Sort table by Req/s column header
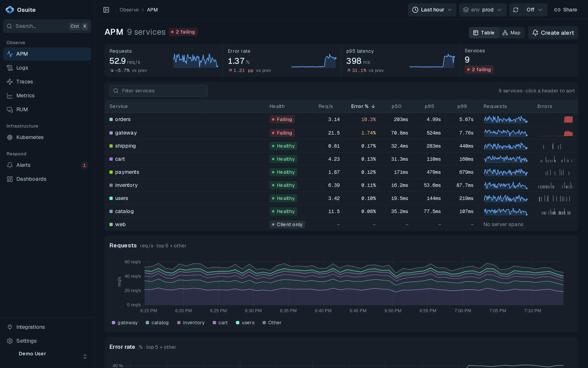The image size is (588, 368). coord(326,106)
